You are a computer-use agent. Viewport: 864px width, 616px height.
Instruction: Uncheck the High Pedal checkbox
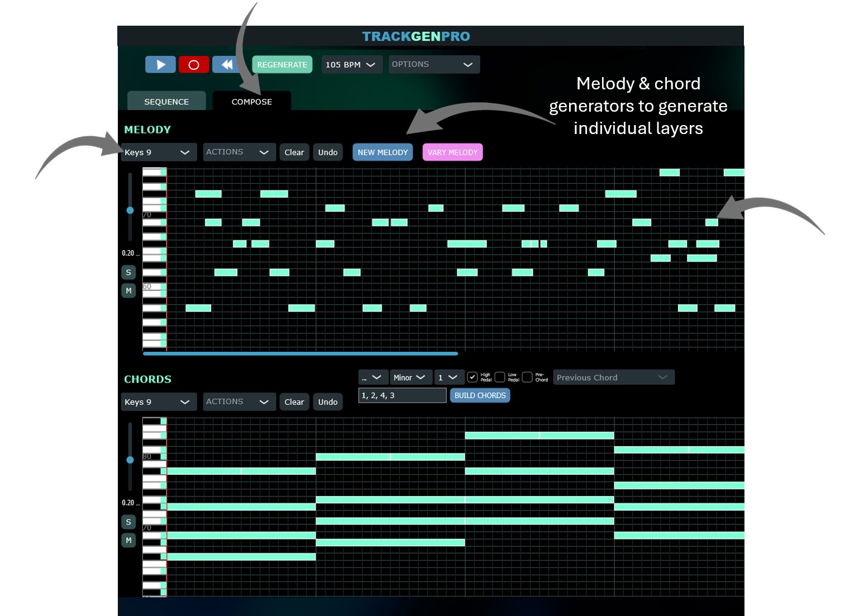472,377
